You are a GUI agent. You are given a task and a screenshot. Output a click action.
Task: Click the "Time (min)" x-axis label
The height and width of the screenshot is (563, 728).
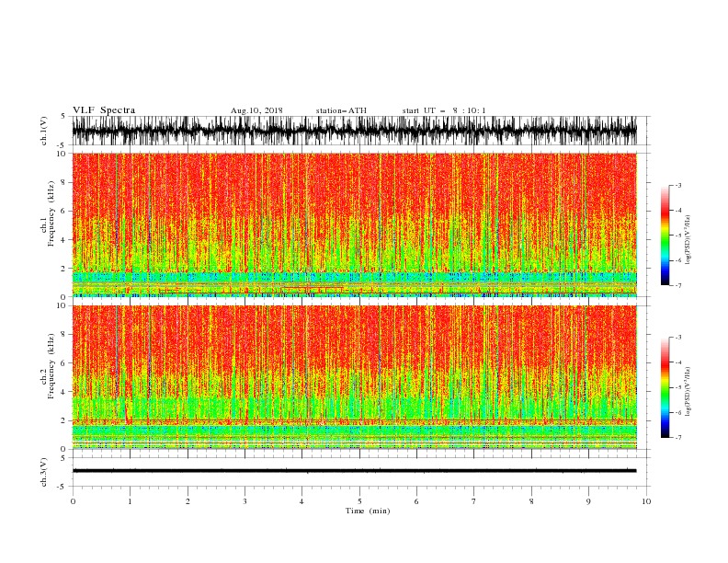tap(368, 511)
